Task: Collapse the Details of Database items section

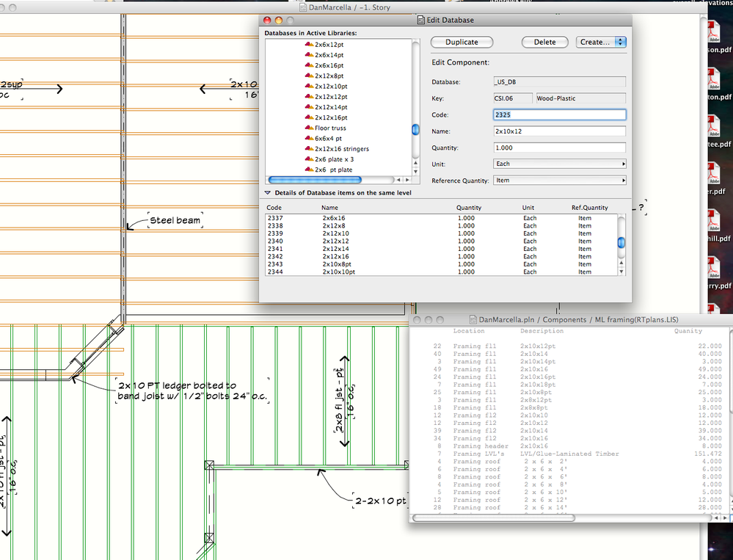Action: (x=268, y=193)
